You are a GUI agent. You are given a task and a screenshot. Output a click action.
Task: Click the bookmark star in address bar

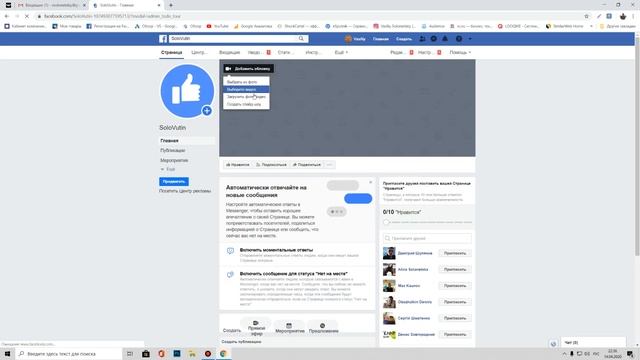click(x=587, y=16)
